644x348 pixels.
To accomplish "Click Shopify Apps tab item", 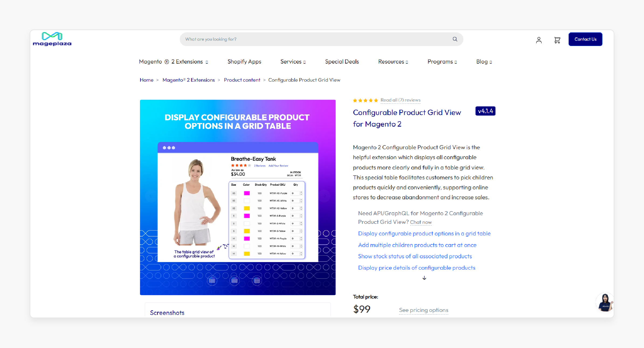I will click(245, 61).
